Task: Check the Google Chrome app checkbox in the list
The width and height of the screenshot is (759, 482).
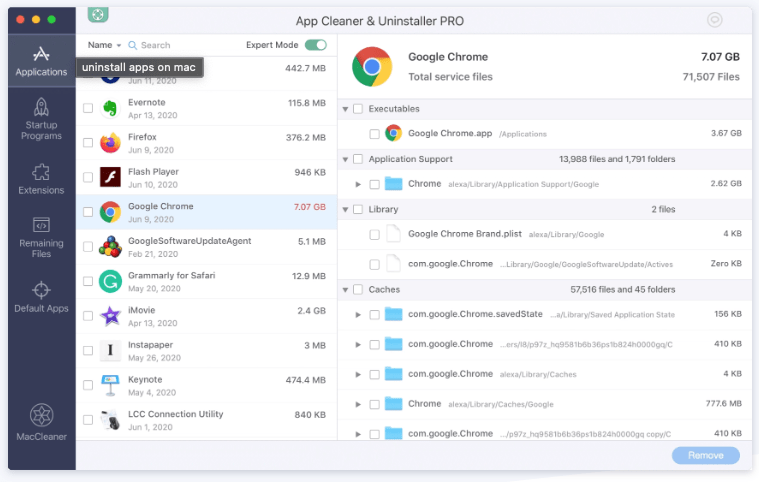Action: [88, 212]
